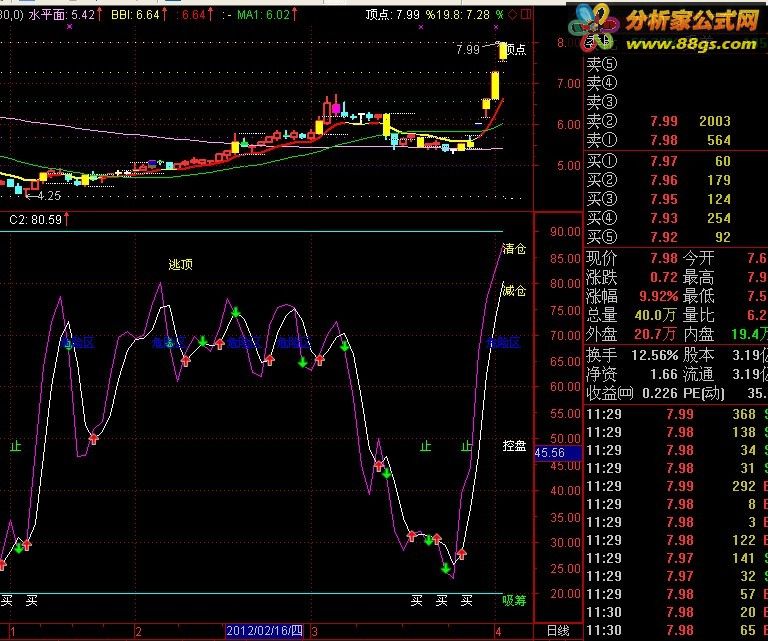Click the 顶点 label beside the top candle
The image size is (768, 641).
[516, 49]
